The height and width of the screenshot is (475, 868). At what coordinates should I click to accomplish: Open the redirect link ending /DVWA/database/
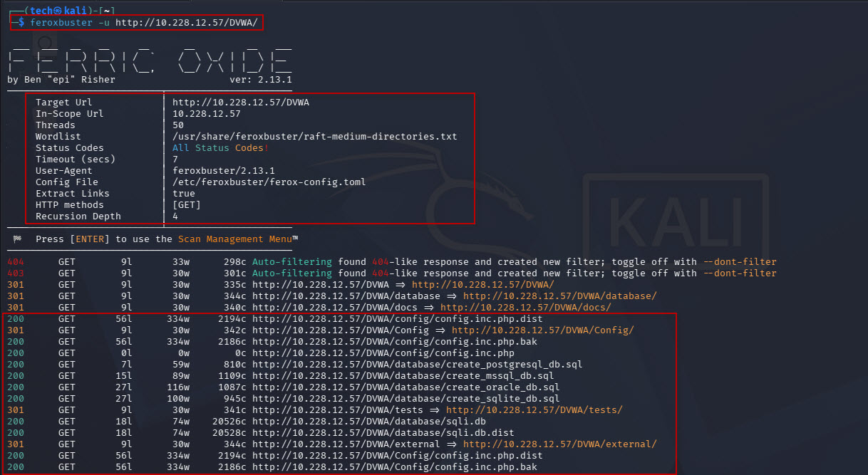(x=560, y=296)
